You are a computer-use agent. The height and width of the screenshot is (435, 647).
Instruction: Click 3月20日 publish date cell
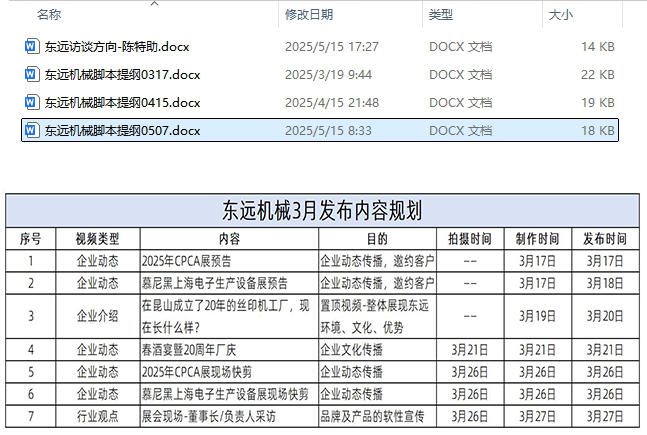(605, 317)
